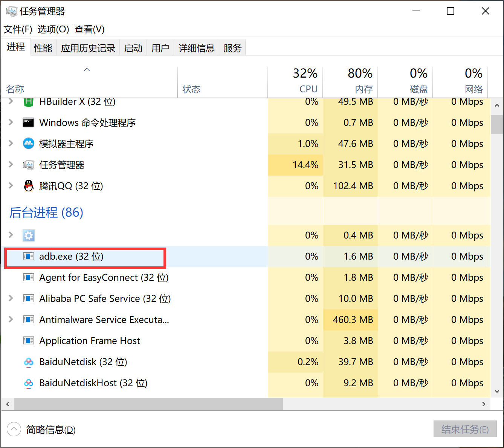Viewport: 504px width, 448px height.
Task: Open the 选项(O) menu
Action: click(x=53, y=29)
